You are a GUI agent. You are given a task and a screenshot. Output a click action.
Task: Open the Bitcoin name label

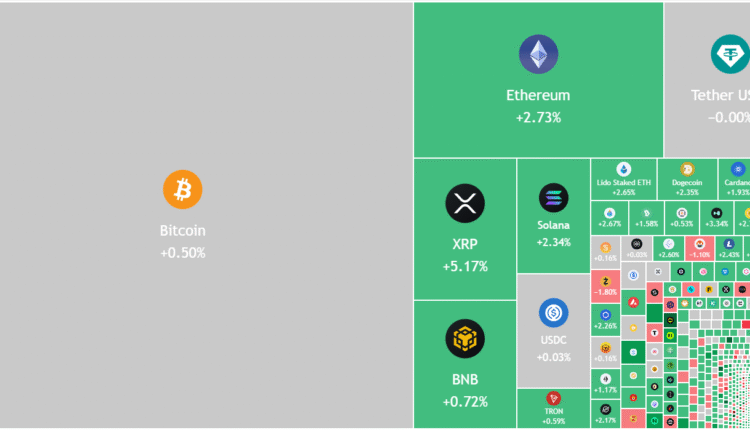183,231
